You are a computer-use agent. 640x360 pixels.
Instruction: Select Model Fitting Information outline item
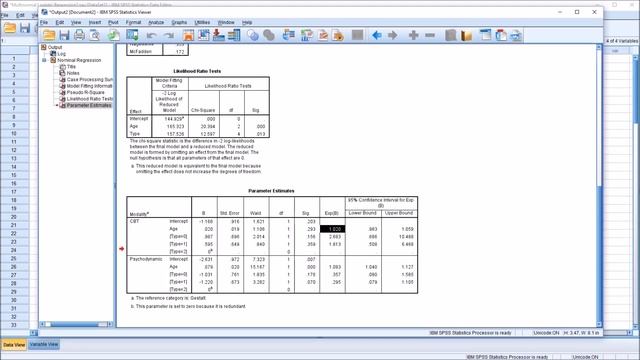pos(90,86)
